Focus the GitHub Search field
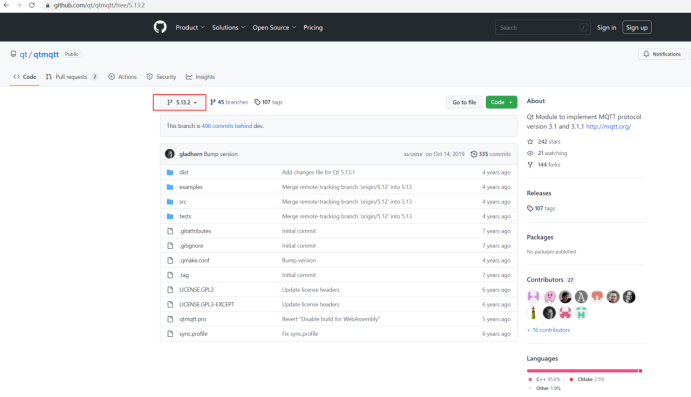The width and height of the screenshot is (691, 397). point(542,27)
